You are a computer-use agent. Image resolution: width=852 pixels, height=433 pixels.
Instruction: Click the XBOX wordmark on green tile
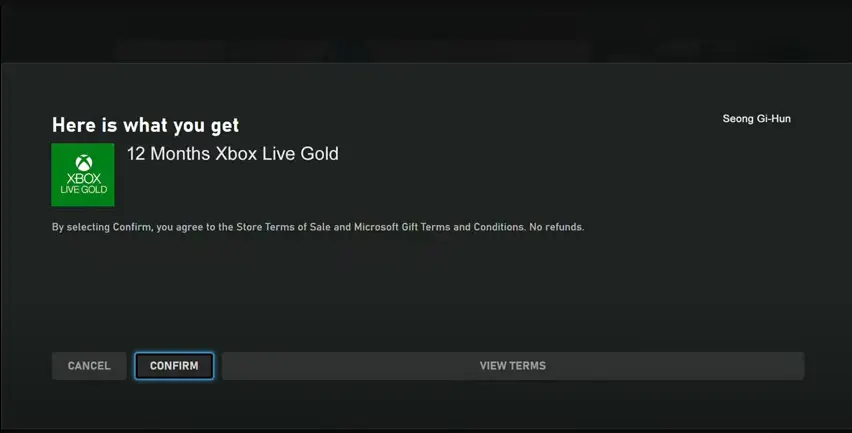pos(84,178)
